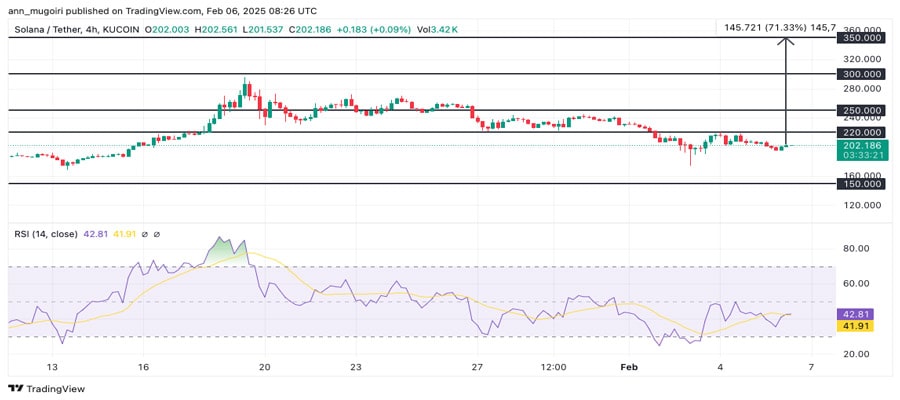Click the Vol 3.42K volume reading

[437, 29]
